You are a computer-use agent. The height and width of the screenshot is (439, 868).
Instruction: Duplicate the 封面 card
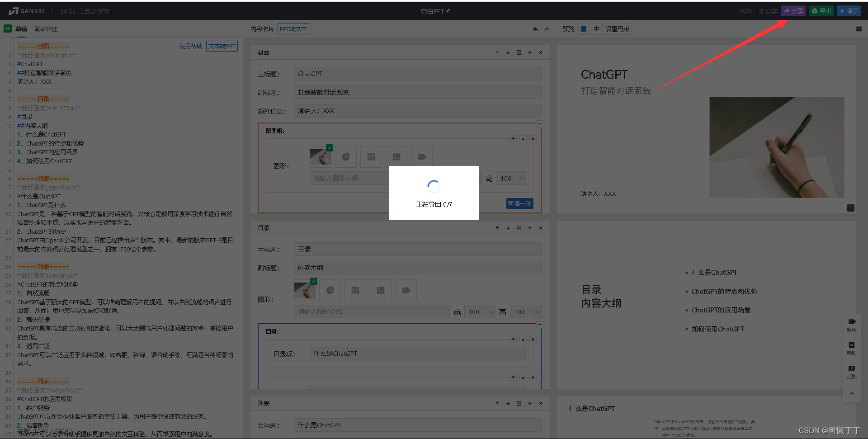[x=519, y=52]
